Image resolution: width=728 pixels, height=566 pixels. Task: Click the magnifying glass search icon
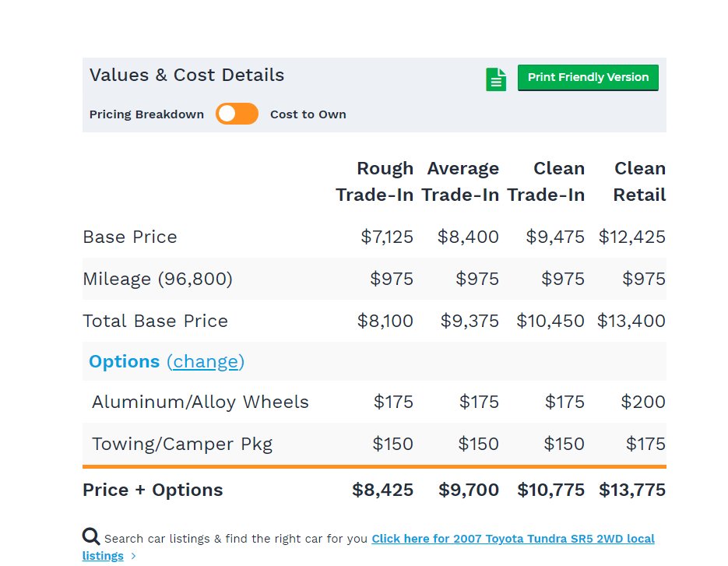click(91, 536)
